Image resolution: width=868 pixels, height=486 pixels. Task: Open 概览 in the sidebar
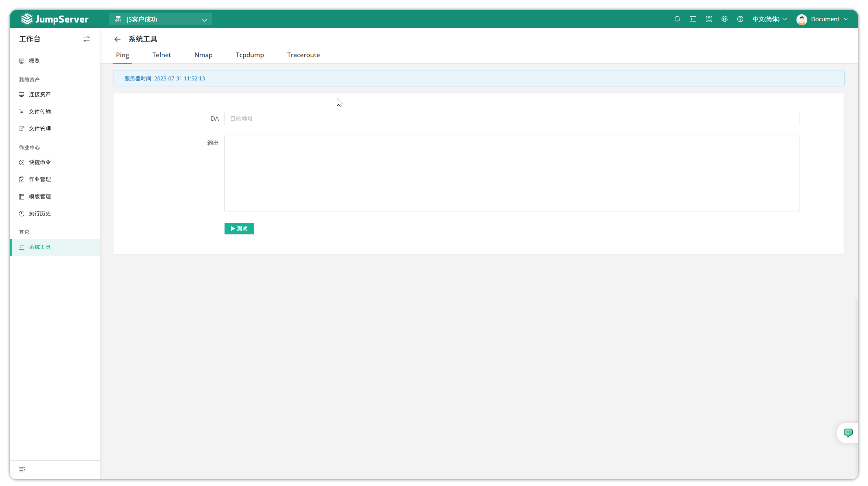(x=55, y=61)
